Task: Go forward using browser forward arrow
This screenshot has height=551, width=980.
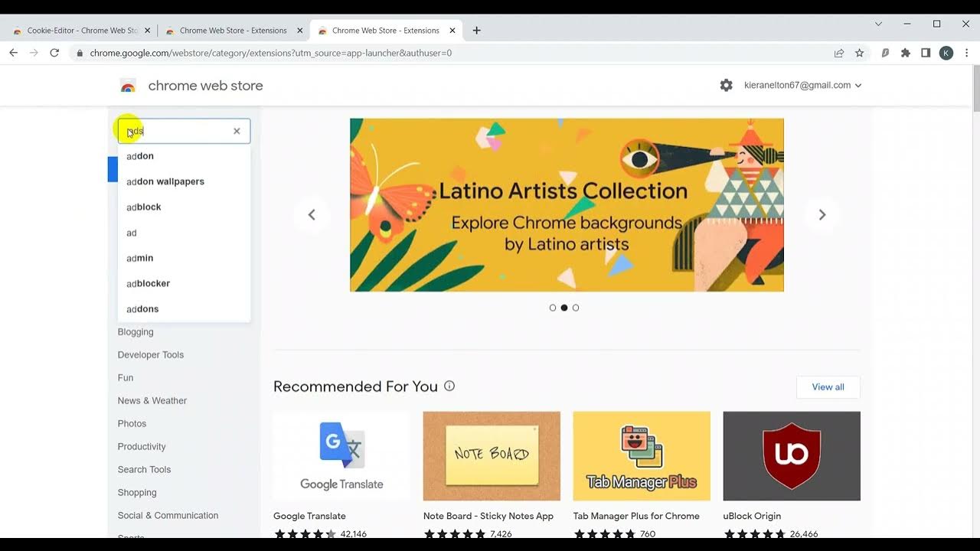Action: point(34,53)
